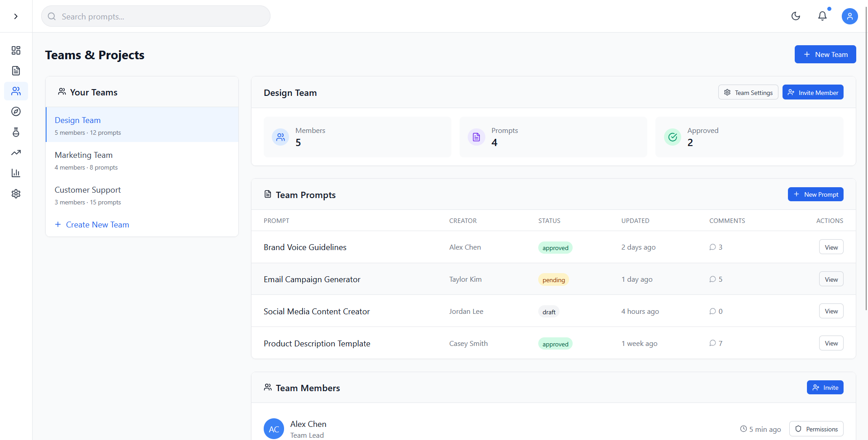
Task: Open the flask testing icon in sidebar
Action: [x=16, y=132]
